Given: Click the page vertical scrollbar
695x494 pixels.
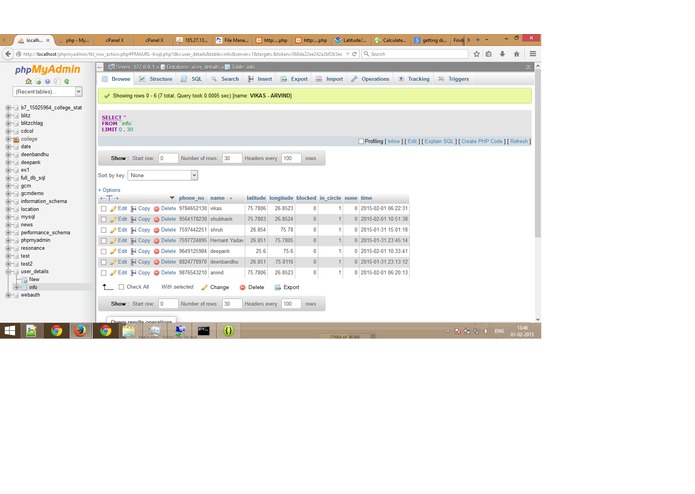Looking at the screenshot, I should [x=538, y=153].
